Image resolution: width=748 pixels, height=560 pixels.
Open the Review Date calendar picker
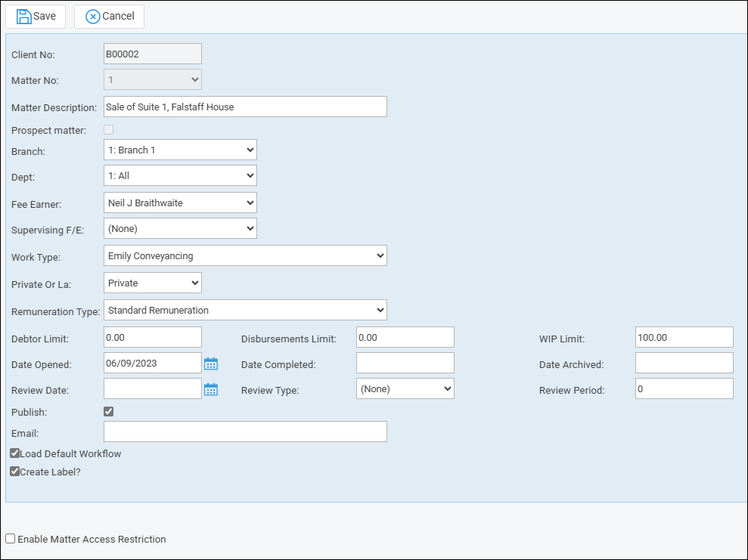tap(211, 389)
